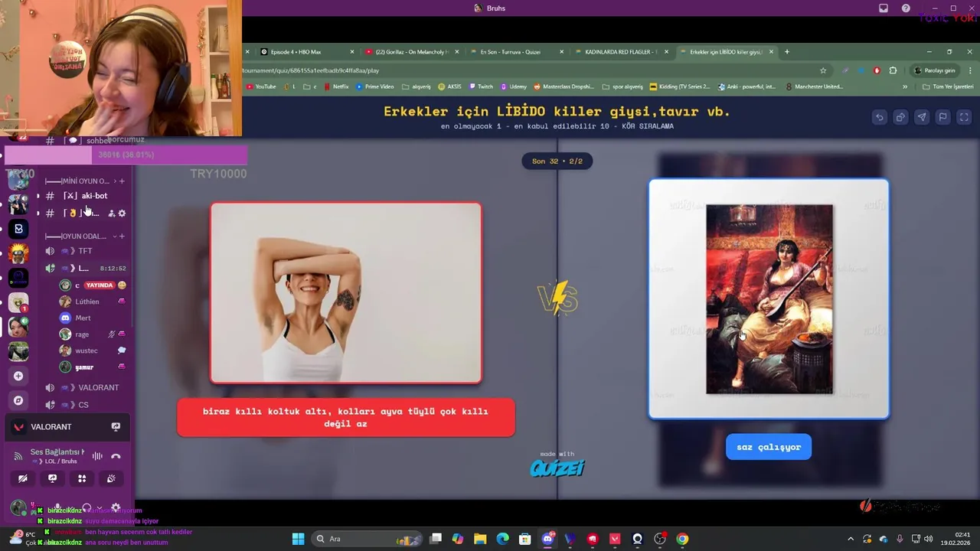Image resolution: width=980 pixels, height=551 pixels.
Task: Open Discord help question-mark icon
Action: point(906,8)
